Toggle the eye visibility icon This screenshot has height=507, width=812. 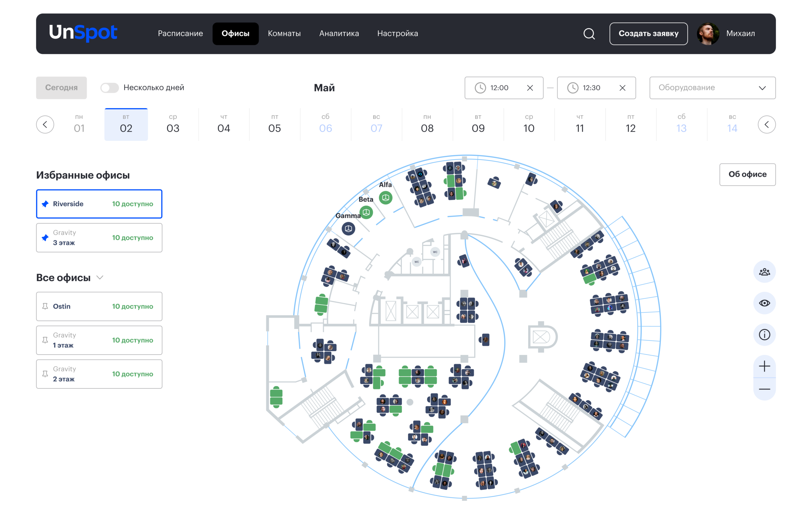(764, 303)
